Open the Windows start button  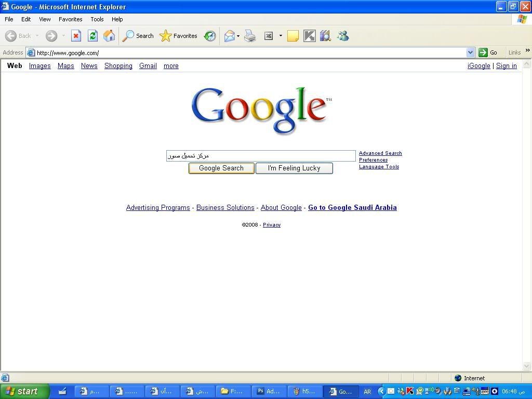(x=24, y=391)
